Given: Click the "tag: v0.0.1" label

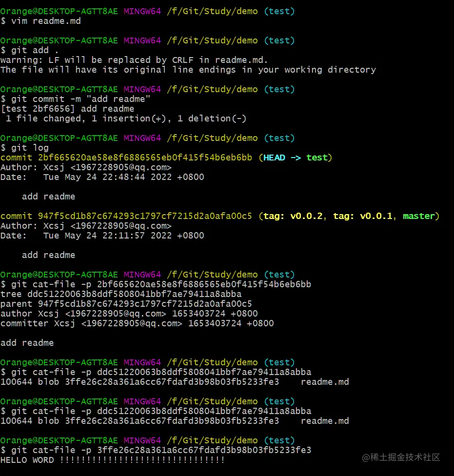Looking at the screenshot, I should pos(363,216).
